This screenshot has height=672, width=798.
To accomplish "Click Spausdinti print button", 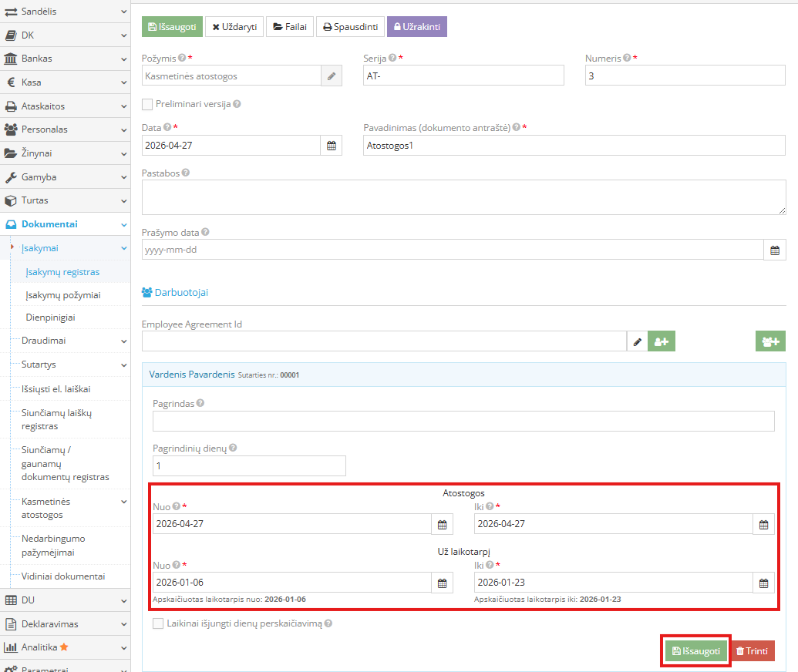I will click(350, 27).
